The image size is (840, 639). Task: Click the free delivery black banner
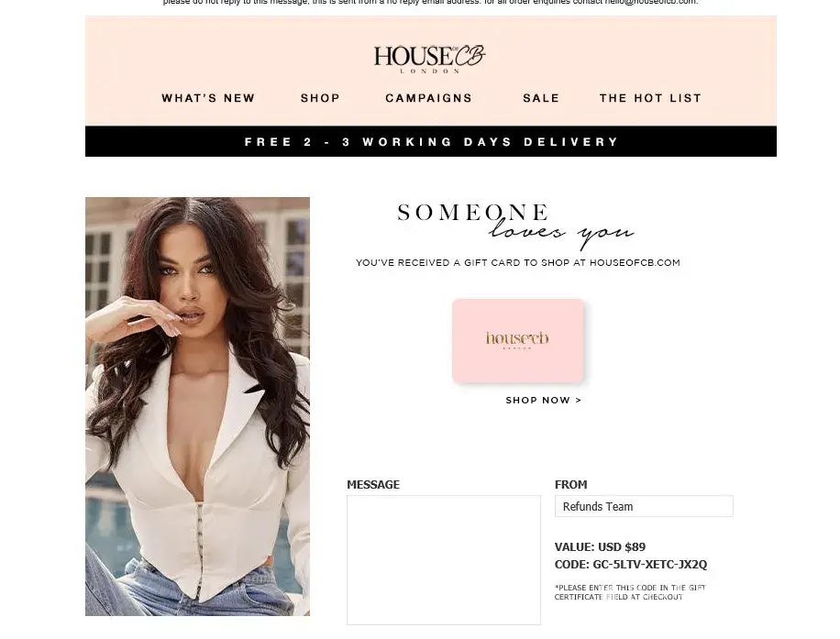431,141
